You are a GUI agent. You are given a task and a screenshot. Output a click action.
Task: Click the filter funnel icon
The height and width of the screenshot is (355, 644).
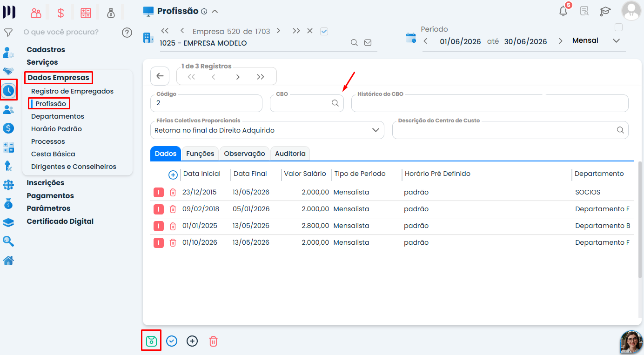8,33
